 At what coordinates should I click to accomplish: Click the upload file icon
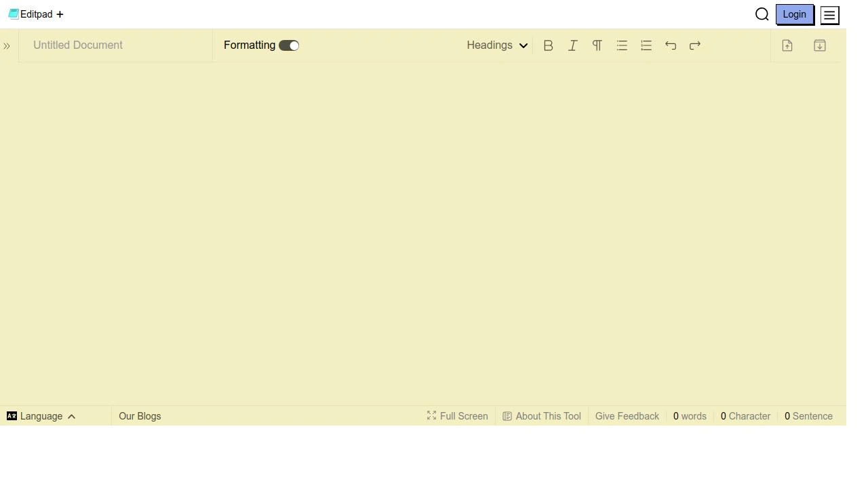click(x=787, y=45)
